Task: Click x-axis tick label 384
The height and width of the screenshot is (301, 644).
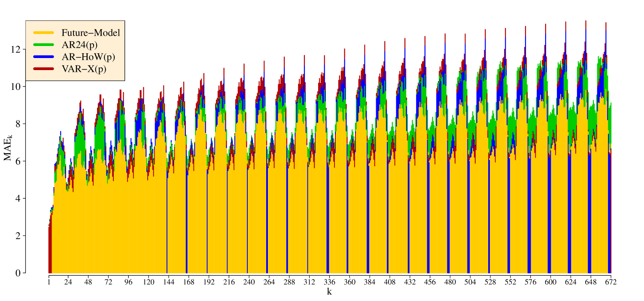Action: pyautogui.click(x=370, y=282)
